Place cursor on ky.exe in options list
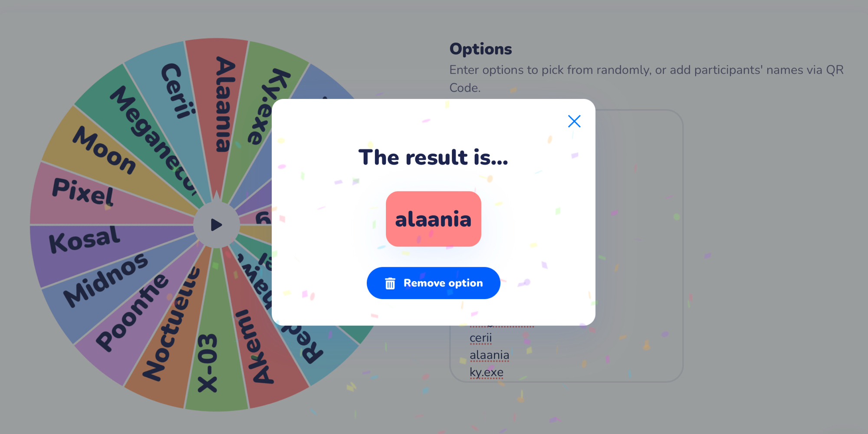This screenshot has width=868, height=434. 486,372
